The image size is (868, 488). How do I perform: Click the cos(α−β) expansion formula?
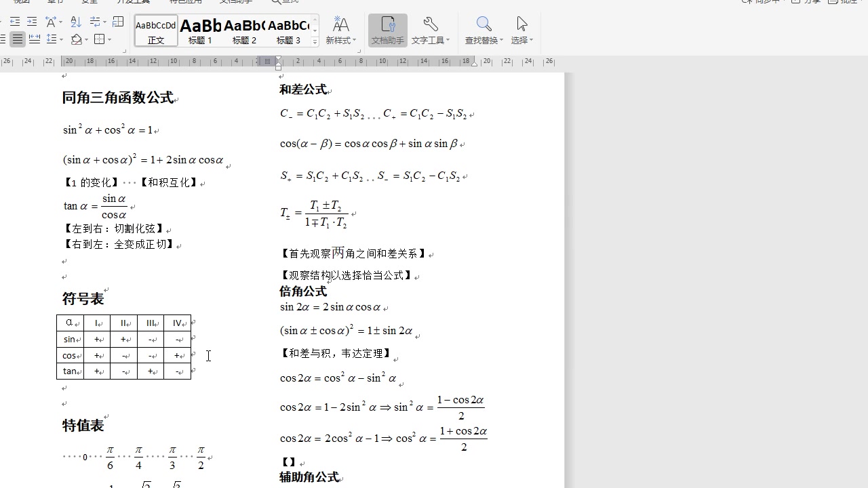pos(369,144)
